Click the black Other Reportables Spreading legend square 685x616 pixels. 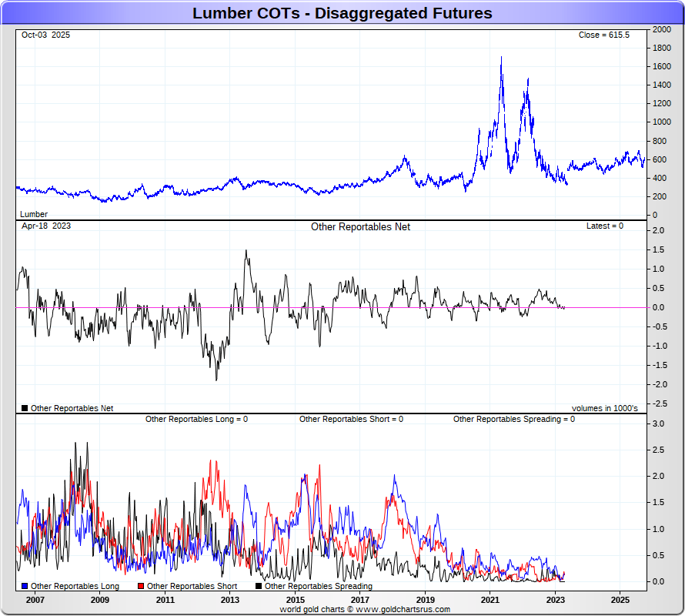coord(259,587)
